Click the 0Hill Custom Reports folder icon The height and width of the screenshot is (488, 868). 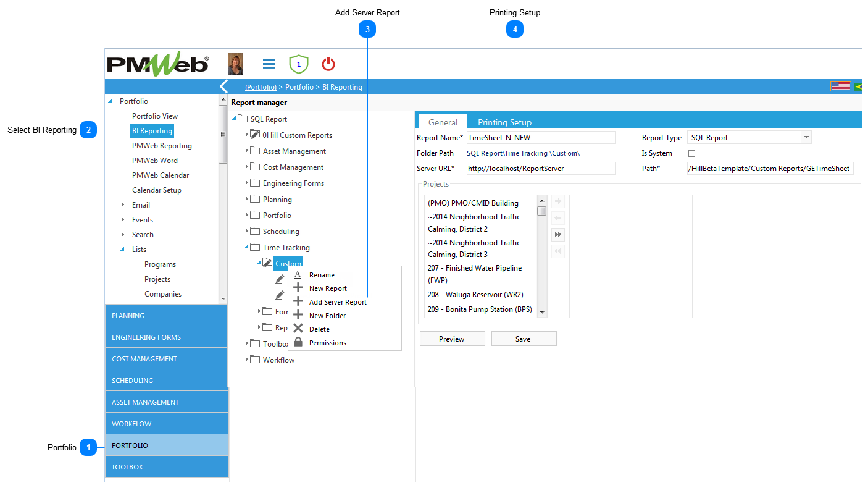click(x=255, y=135)
